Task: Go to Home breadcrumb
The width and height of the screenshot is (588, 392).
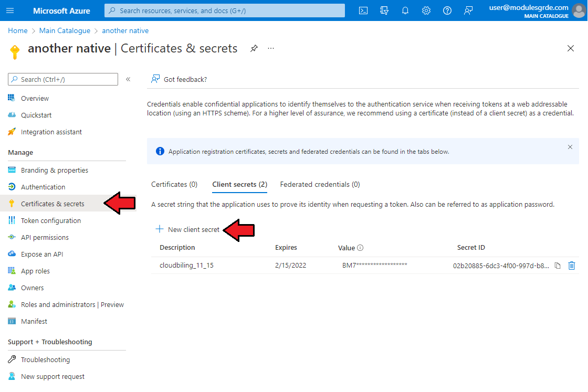Action: [x=18, y=31]
